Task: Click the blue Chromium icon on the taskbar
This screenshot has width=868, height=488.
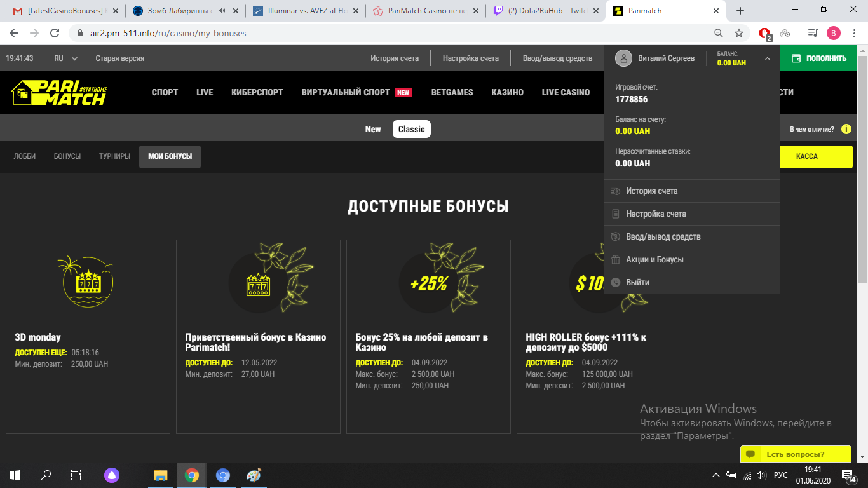Action: [222, 475]
